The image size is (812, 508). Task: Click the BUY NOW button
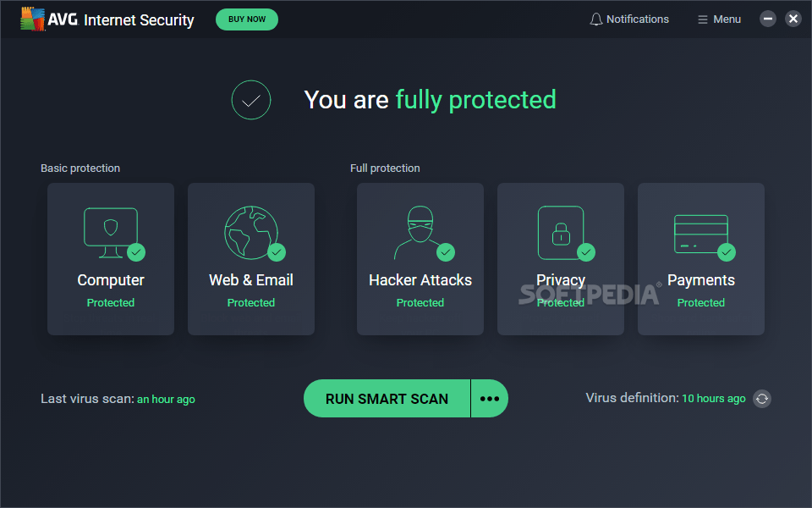(247, 19)
